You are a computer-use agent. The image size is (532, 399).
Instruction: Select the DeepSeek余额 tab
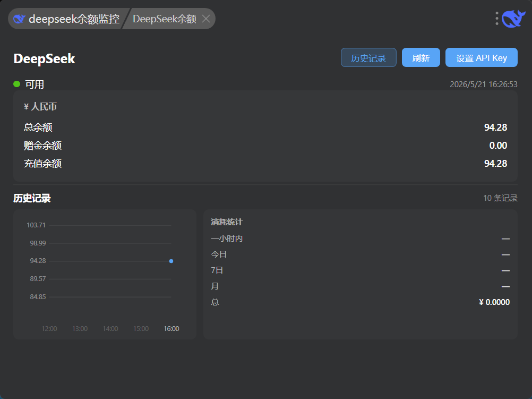tap(165, 19)
